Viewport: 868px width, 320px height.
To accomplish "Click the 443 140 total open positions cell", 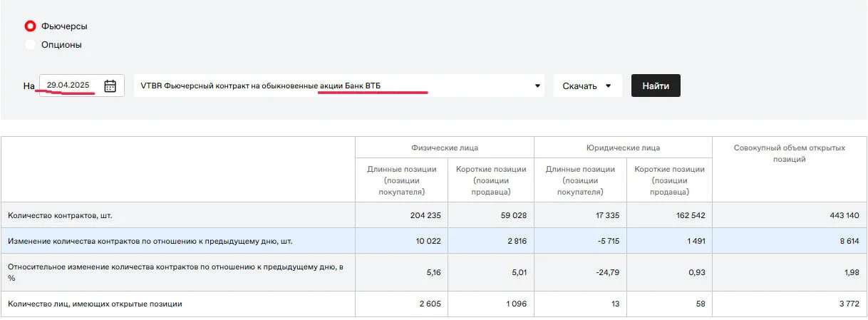I will (789, 215).
